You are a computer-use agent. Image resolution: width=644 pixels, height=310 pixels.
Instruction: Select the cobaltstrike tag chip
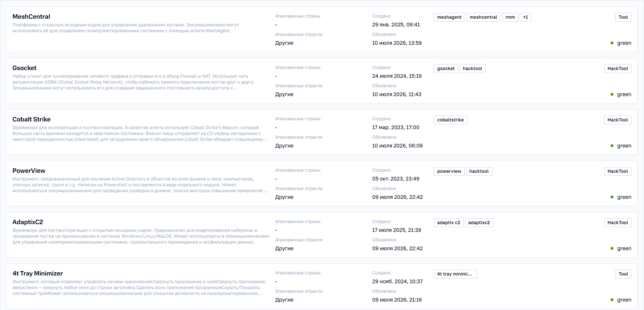click(450, 120)
